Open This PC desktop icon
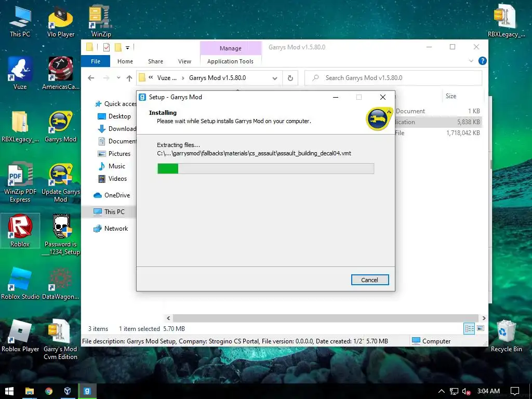 point(20,21)
